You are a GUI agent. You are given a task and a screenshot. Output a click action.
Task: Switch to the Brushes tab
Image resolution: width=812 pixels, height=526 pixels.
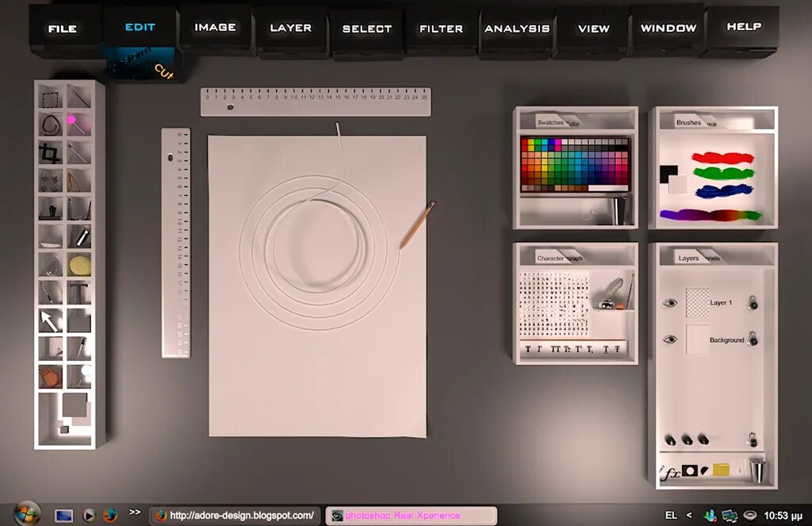tap(688, 122)
